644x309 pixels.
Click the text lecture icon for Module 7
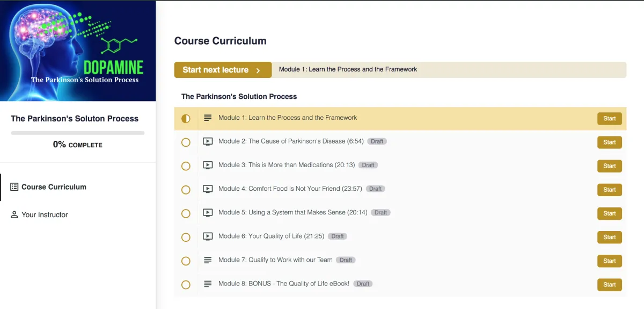pyautogui.click(x=208, y=260)
